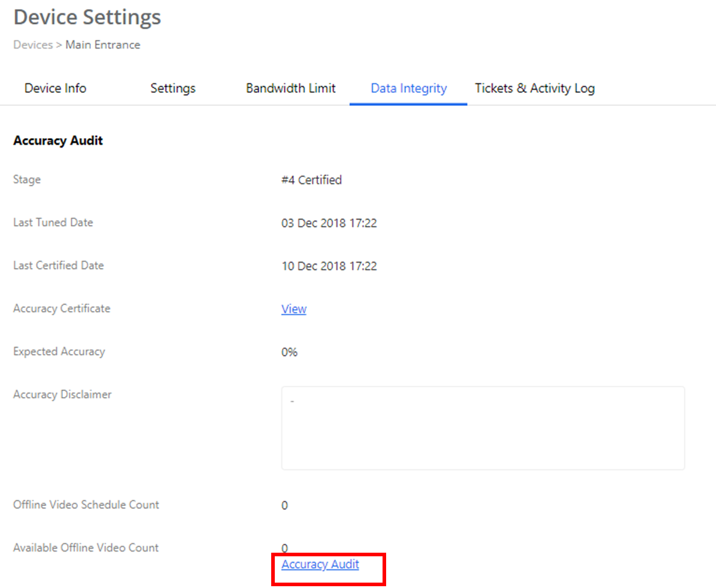Open the Device Info tab
This screenshot has height=588, width=716.
[x=55, y=89]
